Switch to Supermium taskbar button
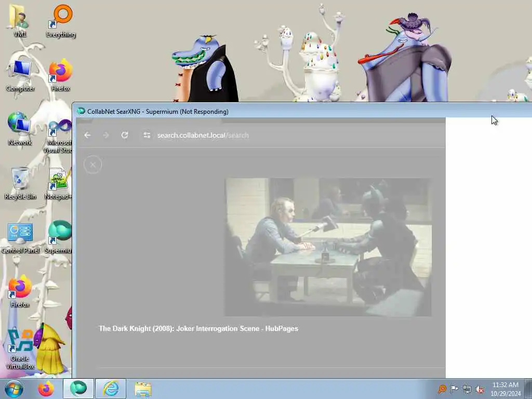The width and height of the screenshot is (532, 399). (x=78, y=389)
